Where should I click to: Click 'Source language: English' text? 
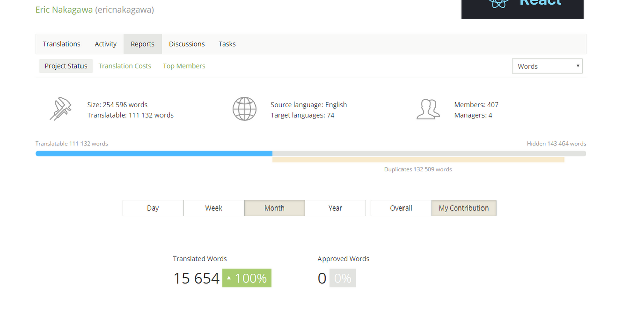tap(308, 105)
